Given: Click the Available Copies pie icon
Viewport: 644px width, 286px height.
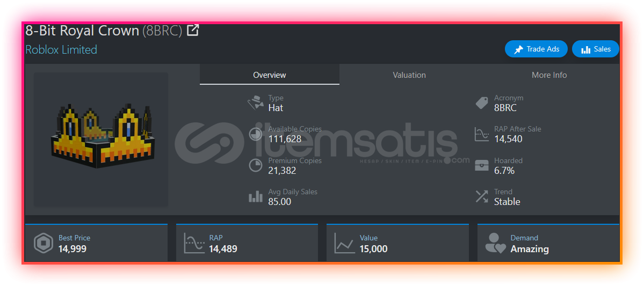Looking at the screenshot, I should 256,134.
